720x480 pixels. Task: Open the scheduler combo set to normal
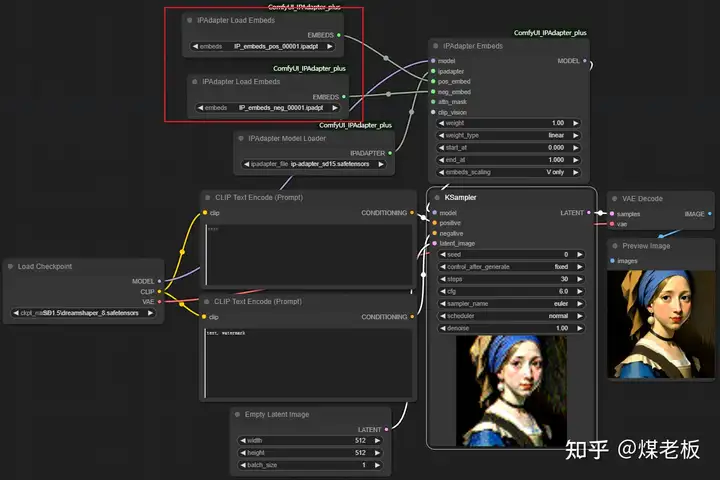[511, 316]
